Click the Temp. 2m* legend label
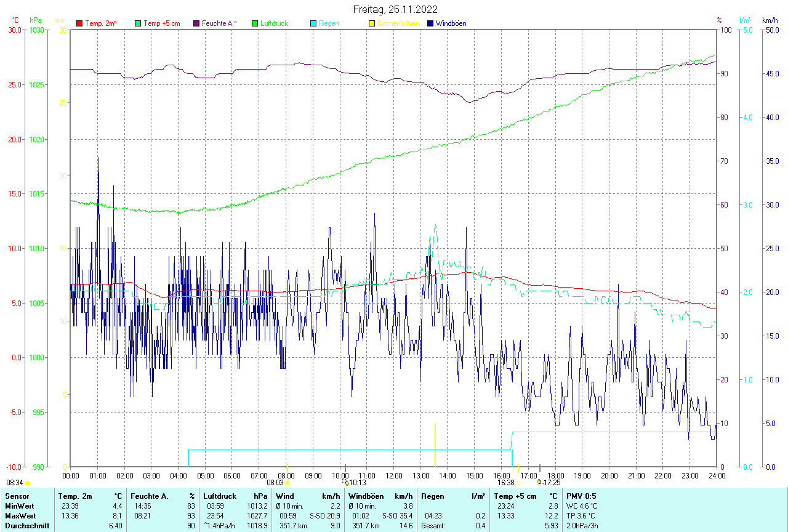 click(101, 23)
